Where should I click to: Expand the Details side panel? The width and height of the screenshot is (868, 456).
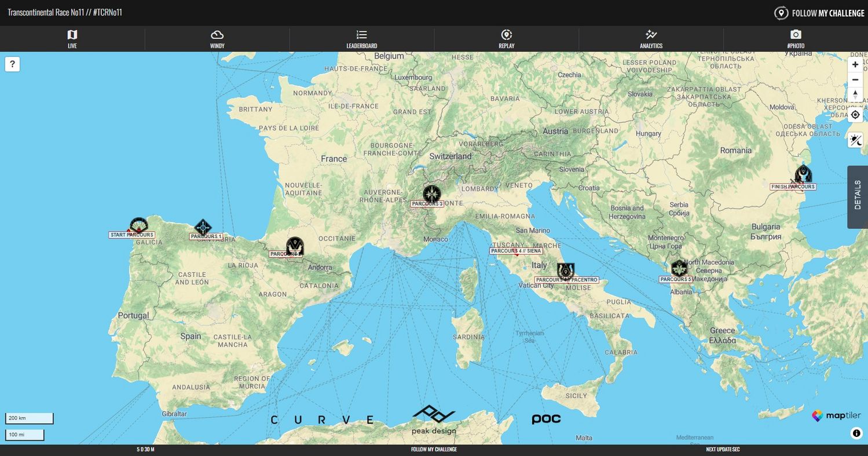tap(857, 197)
